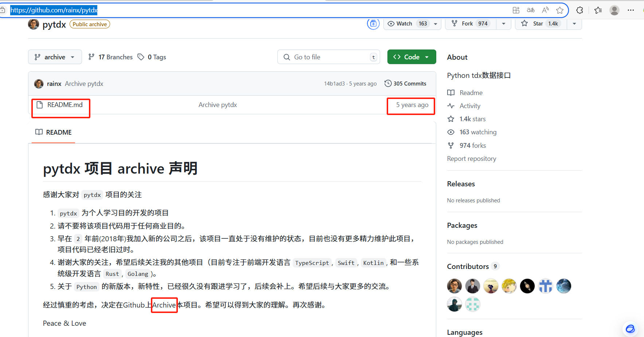Open commit hash 14b1ad3
644x337 pixels.
tap(334, 84)
